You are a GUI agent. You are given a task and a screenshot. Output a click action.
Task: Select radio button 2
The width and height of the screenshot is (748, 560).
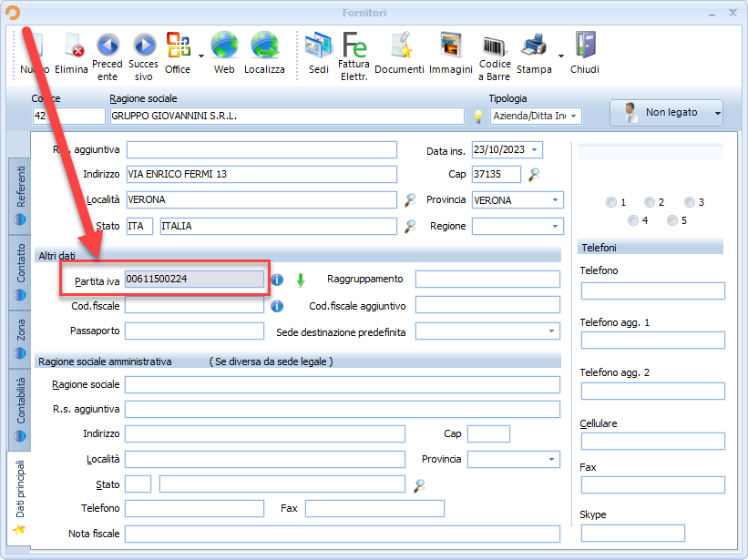coord(650,202)
